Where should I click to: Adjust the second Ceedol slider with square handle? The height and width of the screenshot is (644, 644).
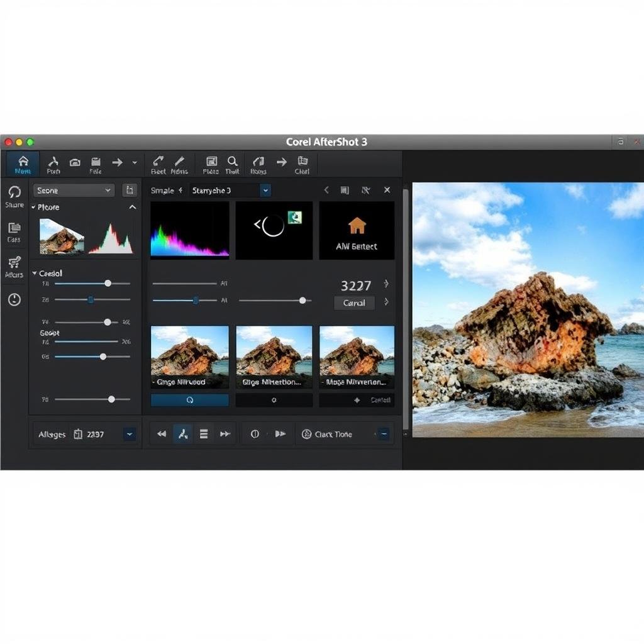91,300
